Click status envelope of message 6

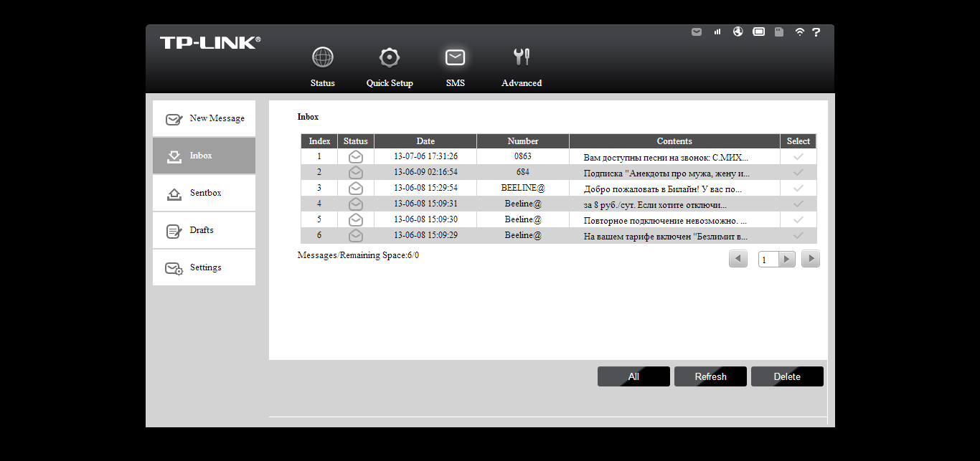pyautogui.click(x=356, y=235)
